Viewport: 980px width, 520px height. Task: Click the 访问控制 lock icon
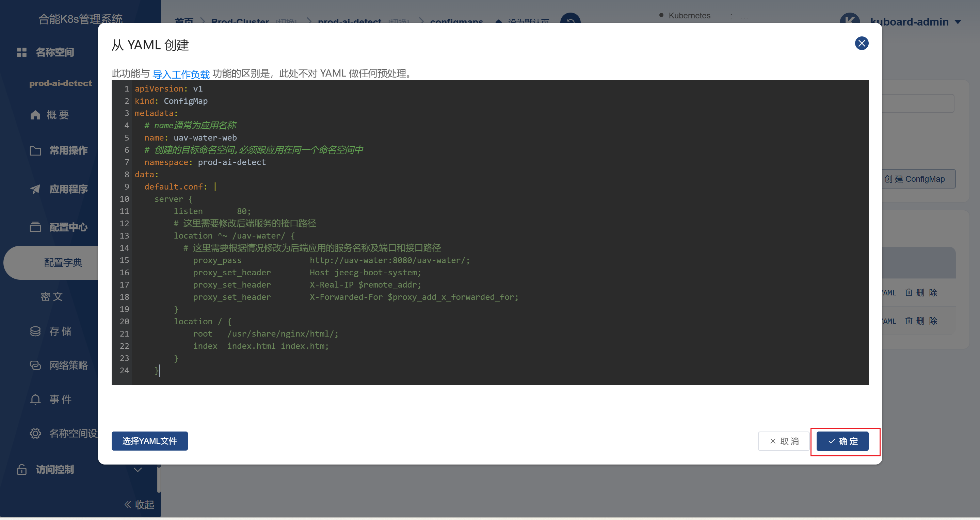(22, 469)
